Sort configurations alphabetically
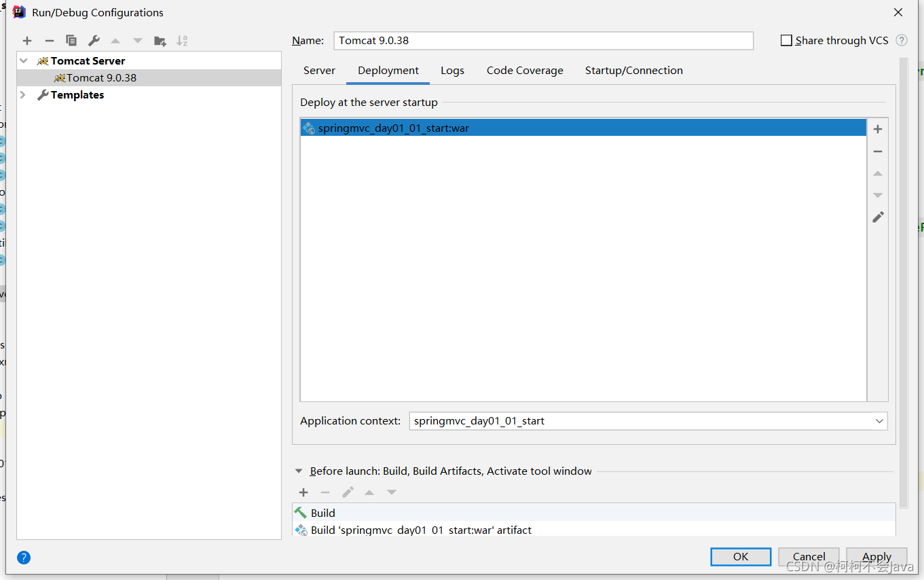 coord(182,41)
